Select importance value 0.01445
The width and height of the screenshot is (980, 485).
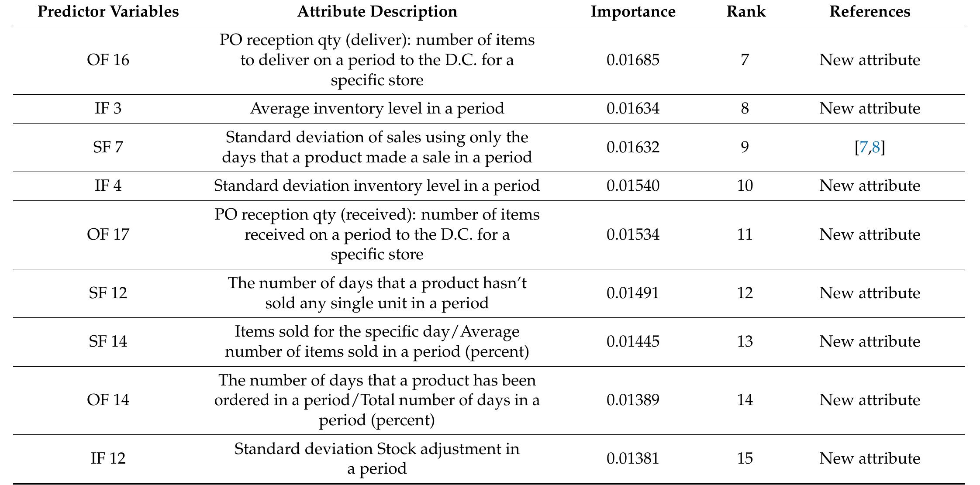click(x=633, y=341)
